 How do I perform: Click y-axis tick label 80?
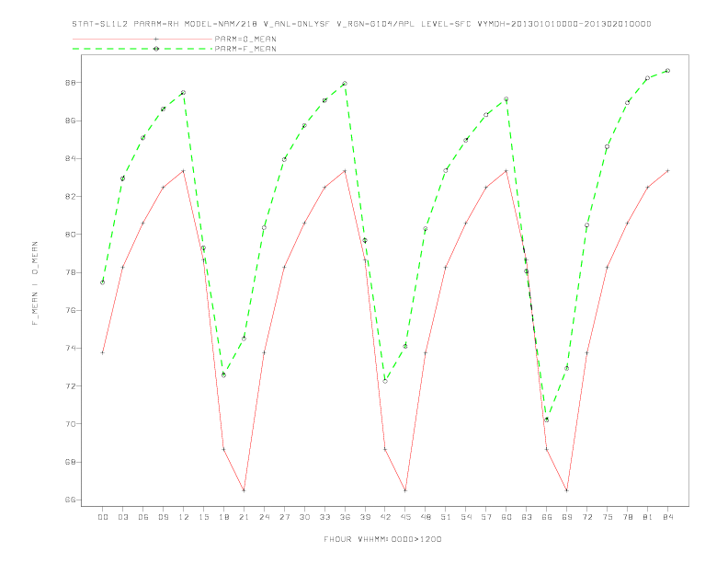[x=70, y=234]
